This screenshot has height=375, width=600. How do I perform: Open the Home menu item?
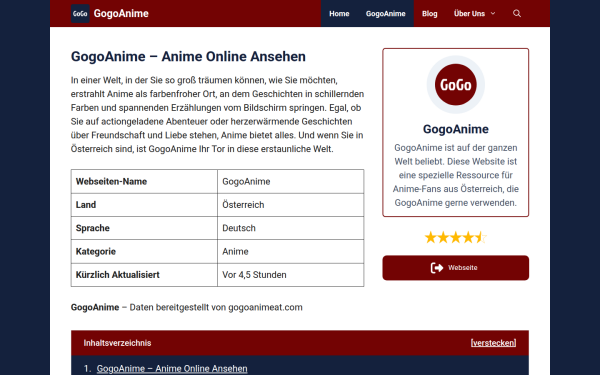(339, 13)
